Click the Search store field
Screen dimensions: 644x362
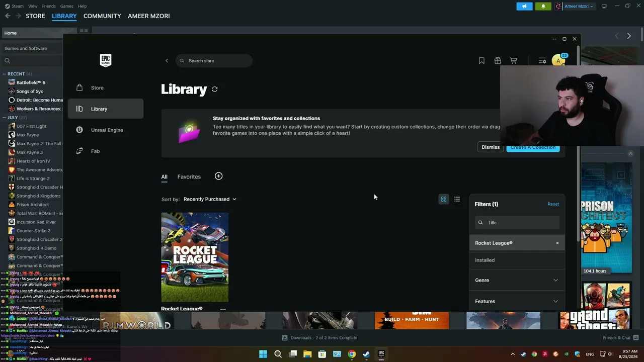click(x=214, y=61)
